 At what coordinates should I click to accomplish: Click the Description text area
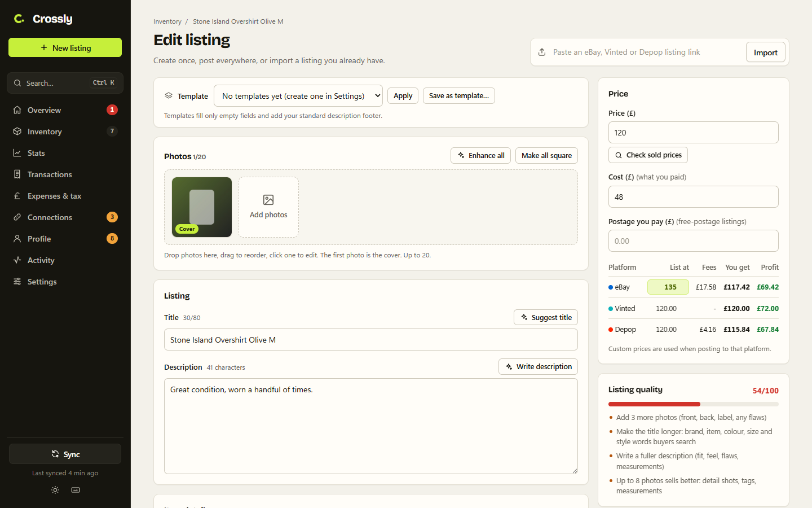[370, 426]
